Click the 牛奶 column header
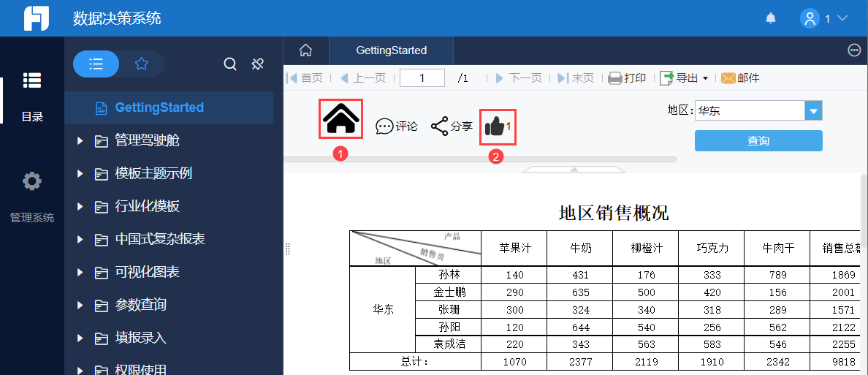868x375 pixels. [580, 248]
